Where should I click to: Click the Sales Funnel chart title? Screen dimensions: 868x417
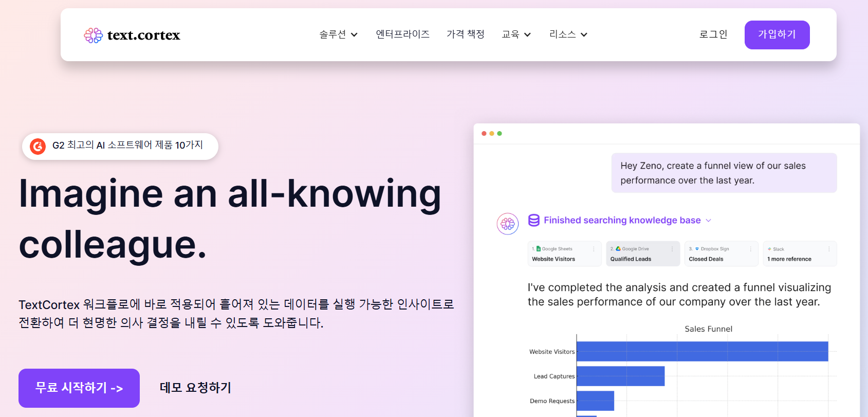[708, 329]
